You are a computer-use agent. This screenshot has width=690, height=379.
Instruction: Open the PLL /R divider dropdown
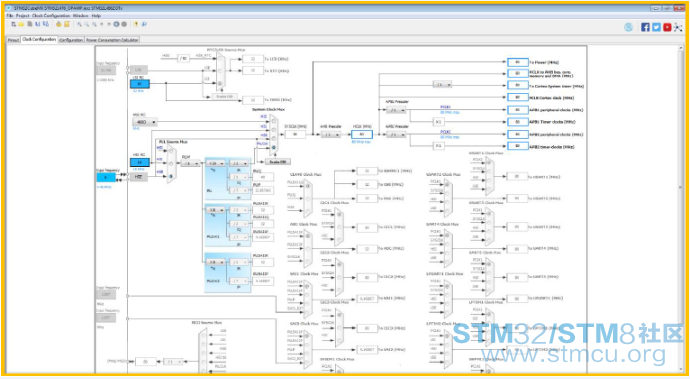pos(239,163)
